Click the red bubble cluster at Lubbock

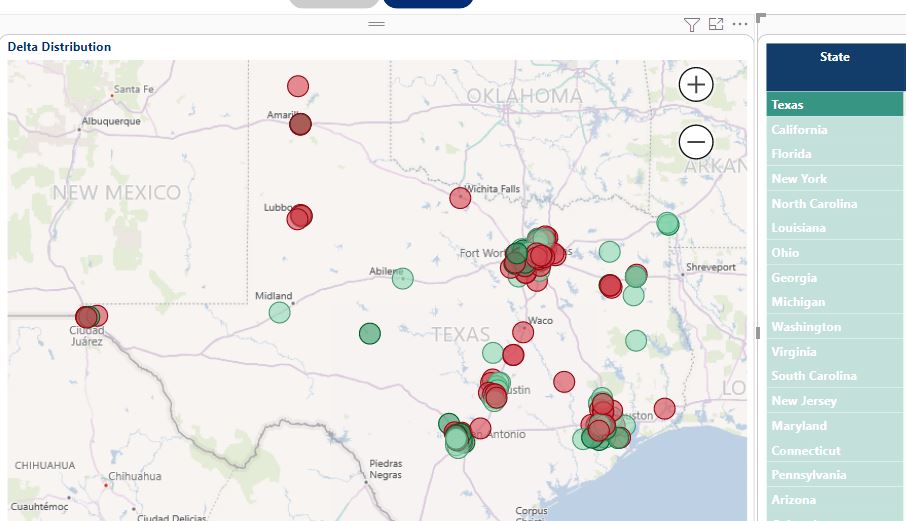pyautogui.click(x=299, y=217)
